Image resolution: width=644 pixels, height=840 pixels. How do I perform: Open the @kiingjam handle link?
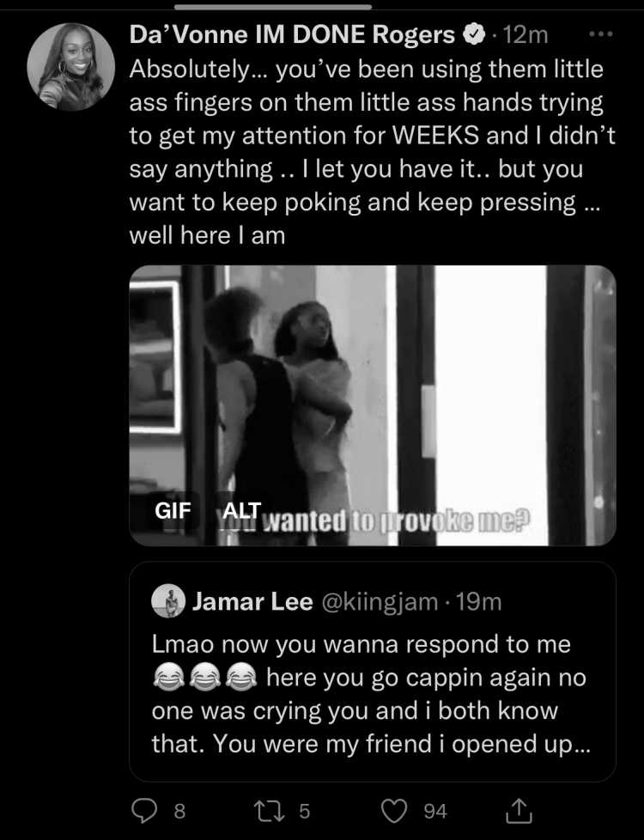[x=380, y=601]
